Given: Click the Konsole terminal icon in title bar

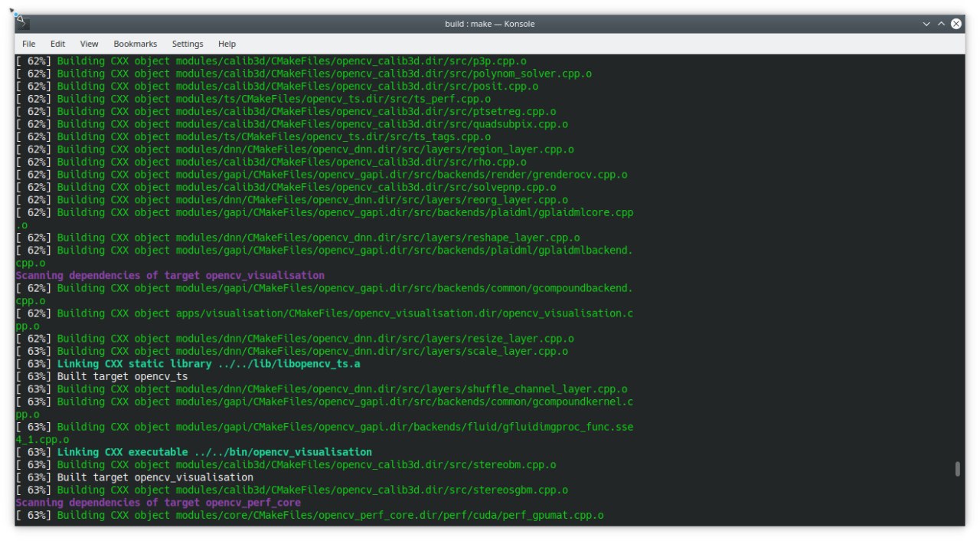Looking at the screenshot, I should coord(24,23).
